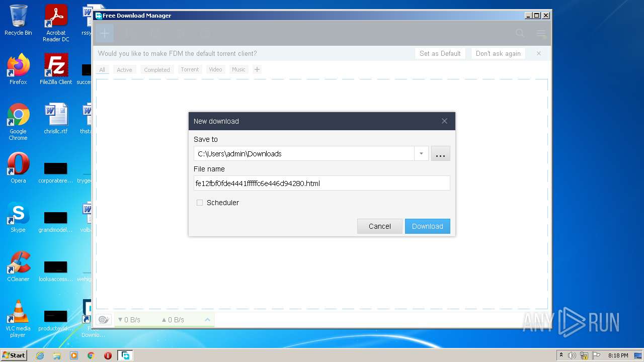
Task: Dismiss the default torrent client banner
Action: click(x=538, y=53)
